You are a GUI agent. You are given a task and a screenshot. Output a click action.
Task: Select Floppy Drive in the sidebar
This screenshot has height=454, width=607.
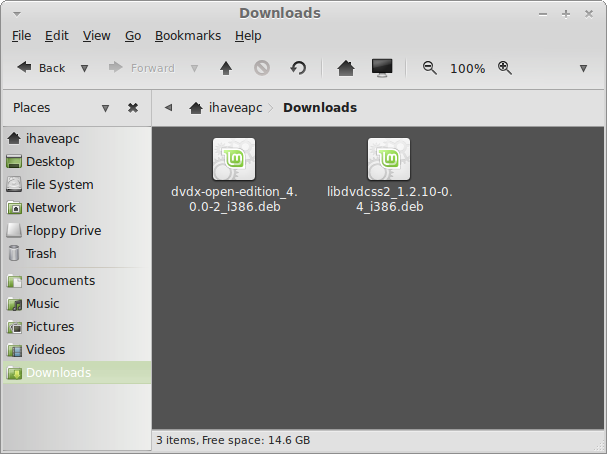77,231
